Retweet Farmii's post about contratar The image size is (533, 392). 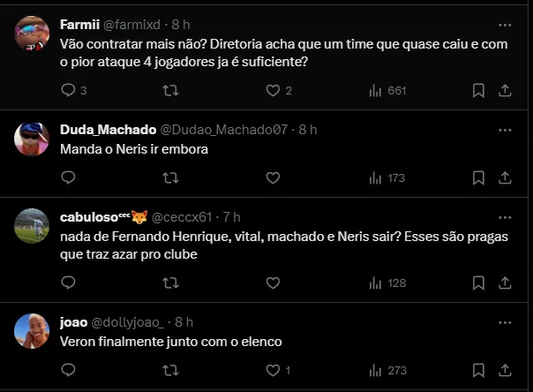pyautogui.click(x=172, y=90)
